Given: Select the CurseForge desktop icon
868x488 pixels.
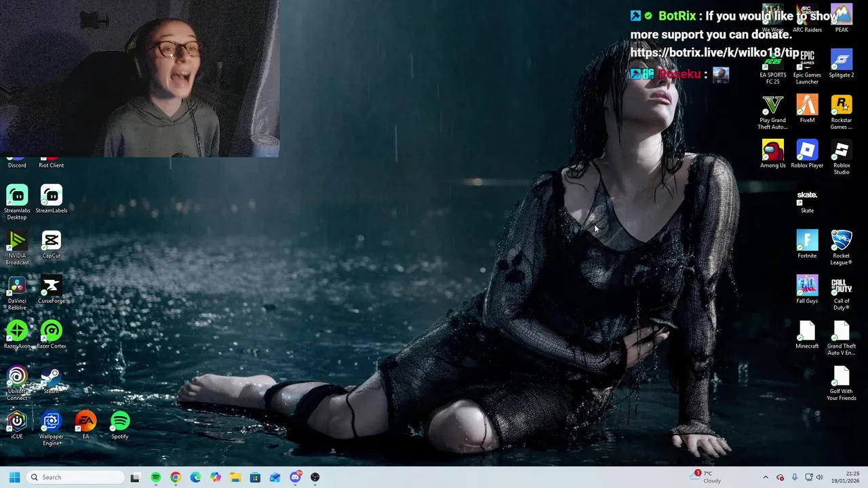Looking at the screenshot, I should 52,290.
